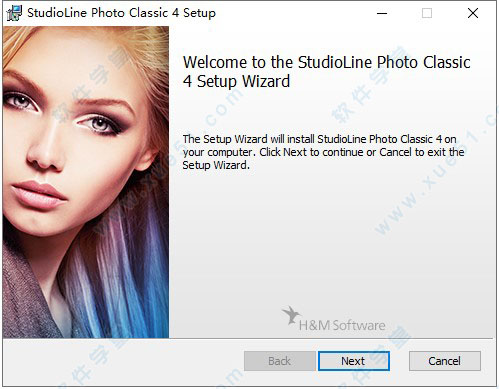
Task: Click the woman portrait banner image
Action: [86, 182]
